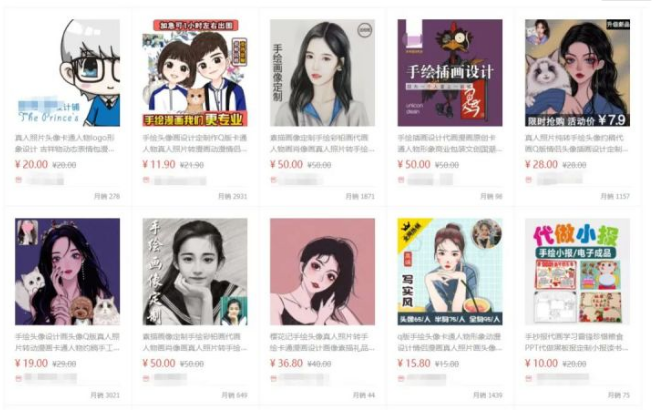Open the purple girl with pets thumbnail
Viewport: 656px width, 417px height.
click(x=67, y=271)
